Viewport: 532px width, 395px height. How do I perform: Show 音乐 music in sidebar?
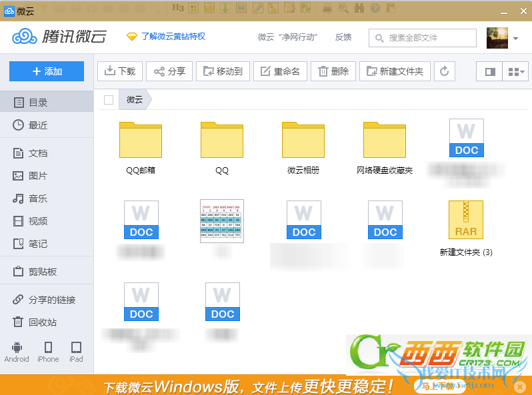tap(47, 198)
